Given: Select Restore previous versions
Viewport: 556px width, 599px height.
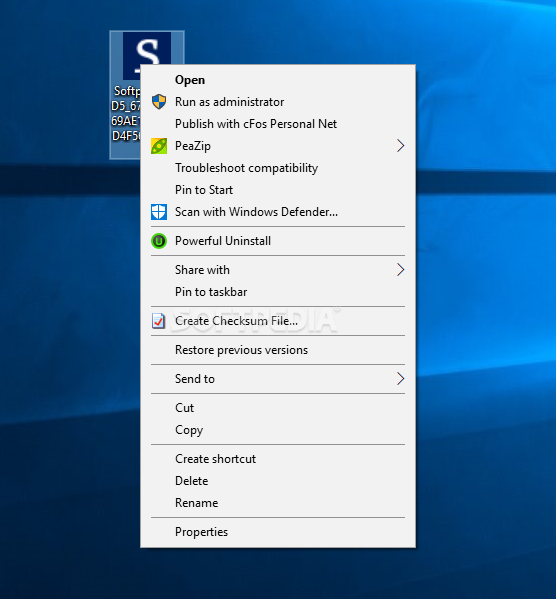Looking at the screenshot, I should coord(278,350).
